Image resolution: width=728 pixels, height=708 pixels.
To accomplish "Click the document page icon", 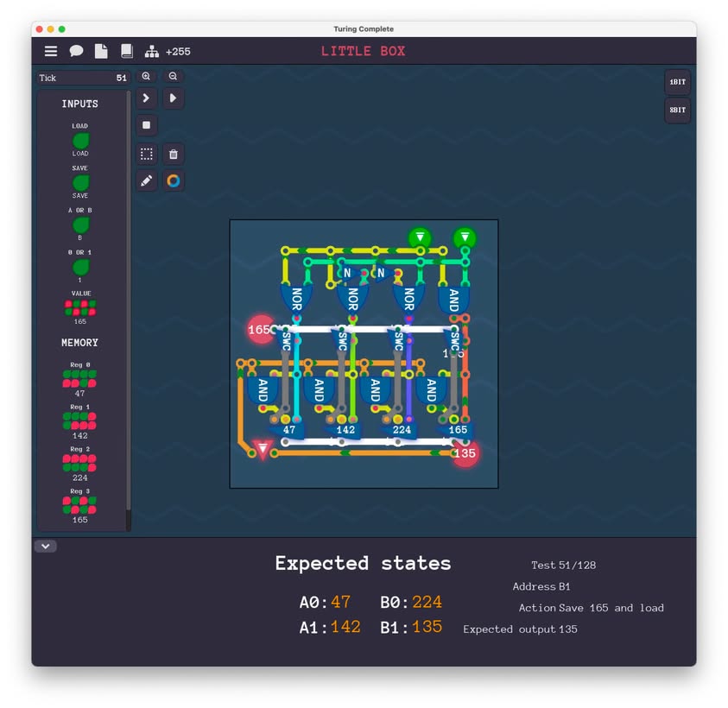I will pos(101,51).
